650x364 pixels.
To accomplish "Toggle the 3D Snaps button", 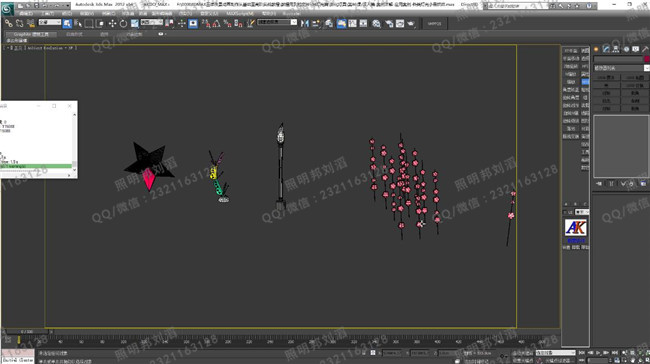I will tap(205, 24).
